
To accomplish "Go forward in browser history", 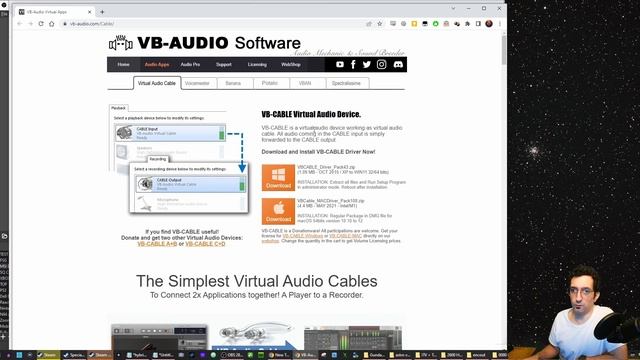I will coord(30,24).
